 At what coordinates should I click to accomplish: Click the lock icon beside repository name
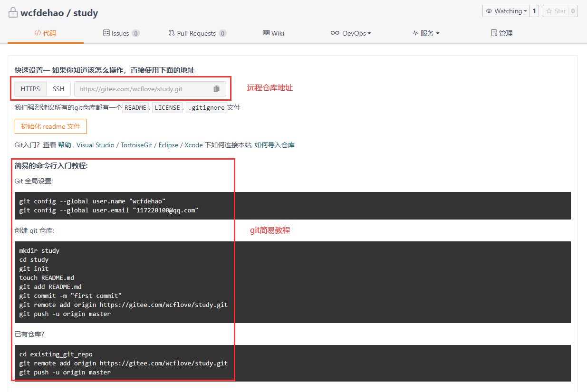[x=13, y=13]
